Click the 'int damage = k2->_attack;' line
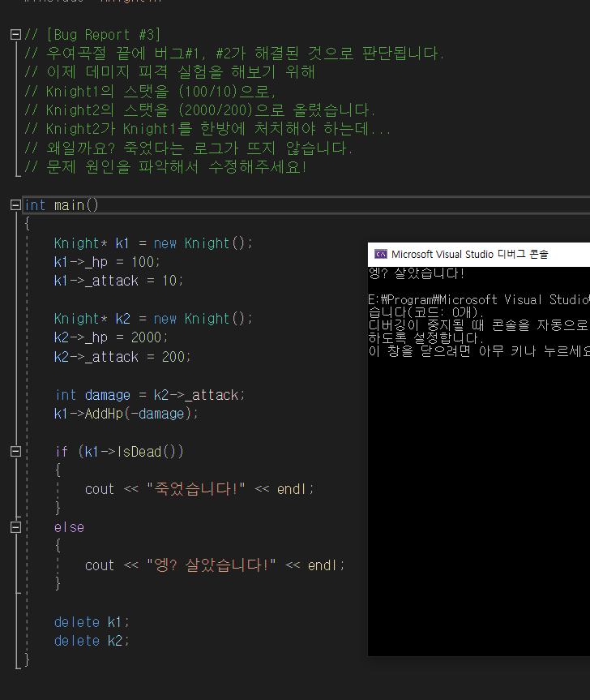 149,395
